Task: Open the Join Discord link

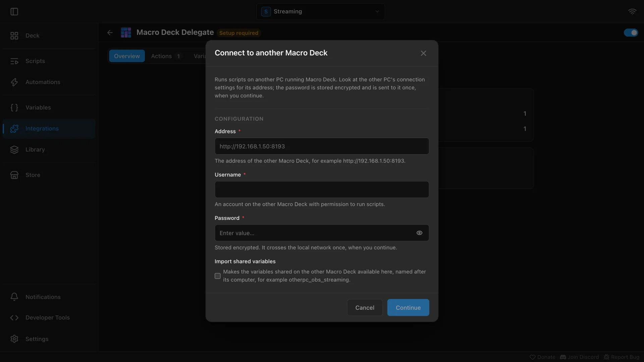Action: pos(579,357)
